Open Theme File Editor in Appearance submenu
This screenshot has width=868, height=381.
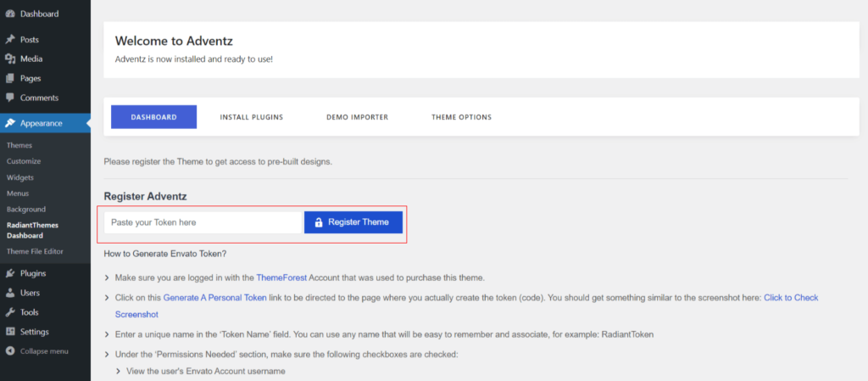(x=35, y=252)
